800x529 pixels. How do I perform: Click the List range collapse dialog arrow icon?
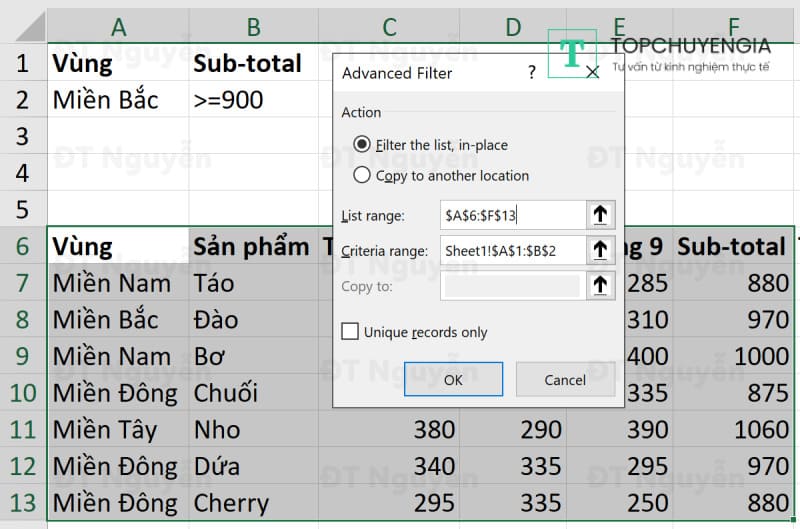coord(600,214)
